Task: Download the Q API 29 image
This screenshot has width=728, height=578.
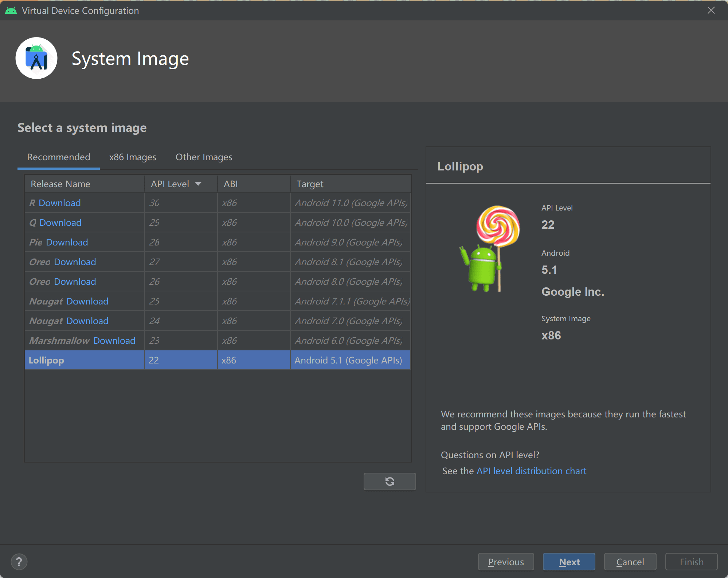Action: click(60, 223)
